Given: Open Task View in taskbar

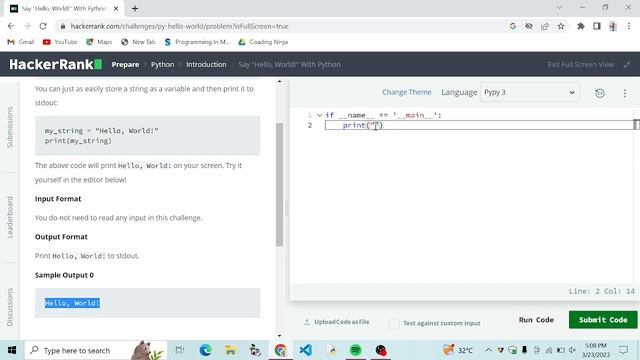Looking at the screenshot, I should [x=180, y=350].
